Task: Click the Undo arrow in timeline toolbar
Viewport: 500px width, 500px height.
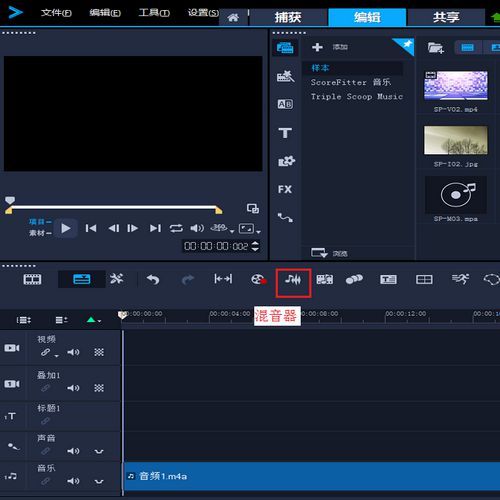Action: click(x=153, y=279)
